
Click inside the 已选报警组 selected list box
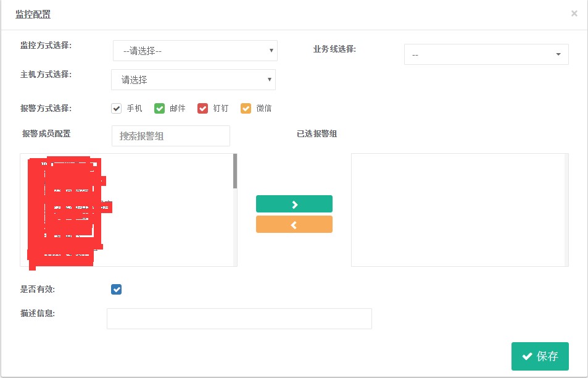pyautogui.click(x=458, y=210)
